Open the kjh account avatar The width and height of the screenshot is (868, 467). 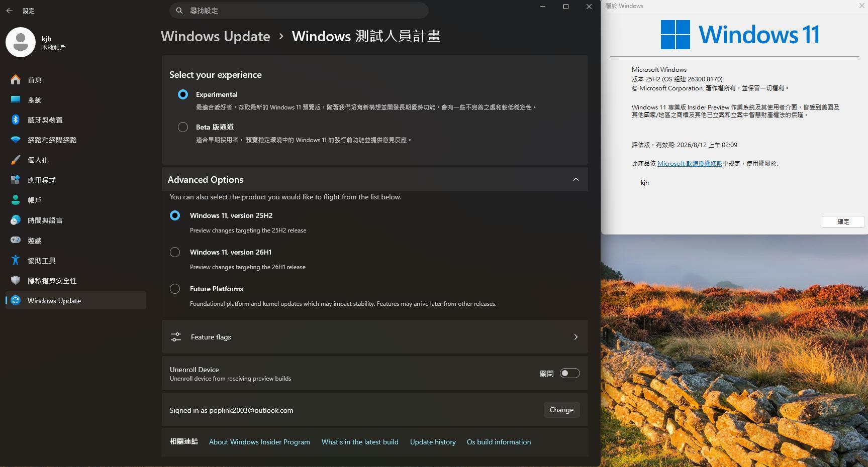coord(21,42)
